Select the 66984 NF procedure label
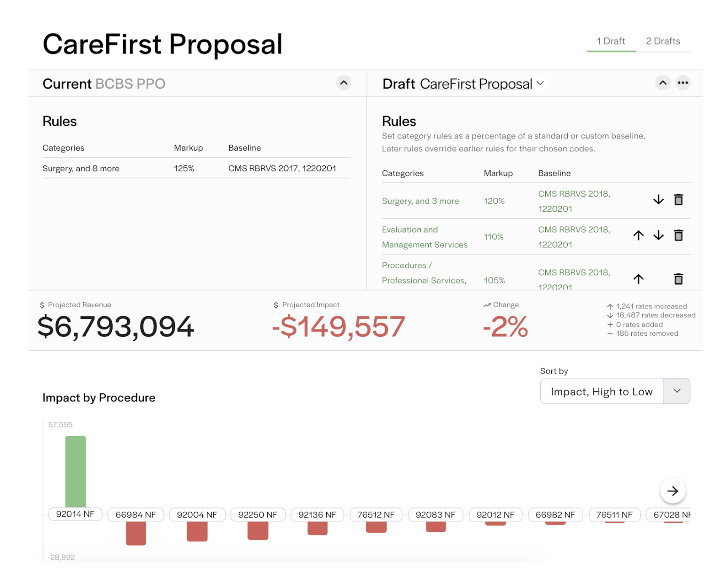 click(x=136, y=515)
